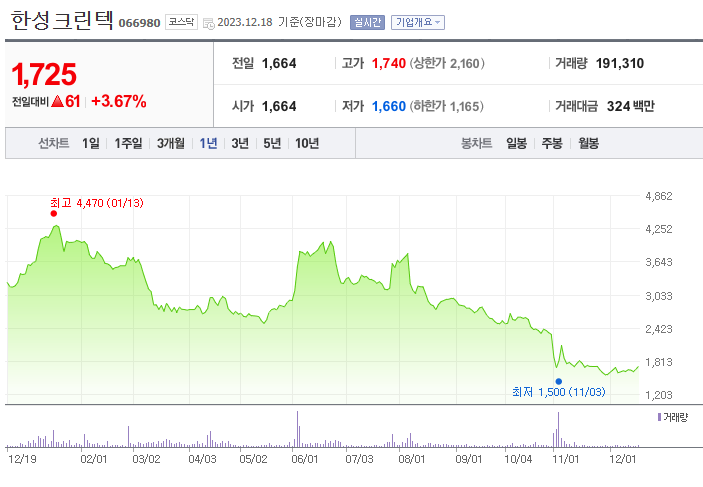Viewport: 703px width, 487px height.
Task: Click the 고가 value 1,740
Action: pos(389,64)
